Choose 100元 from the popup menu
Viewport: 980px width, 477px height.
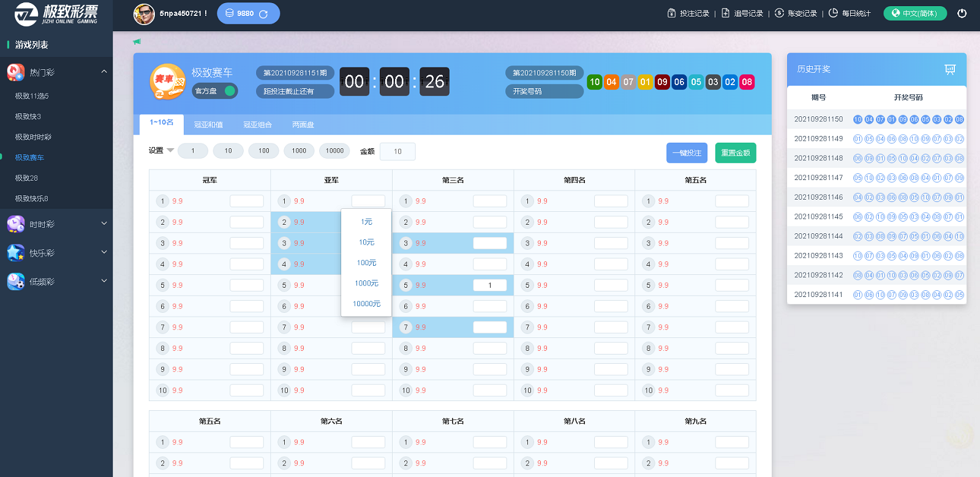pos(366,263)
